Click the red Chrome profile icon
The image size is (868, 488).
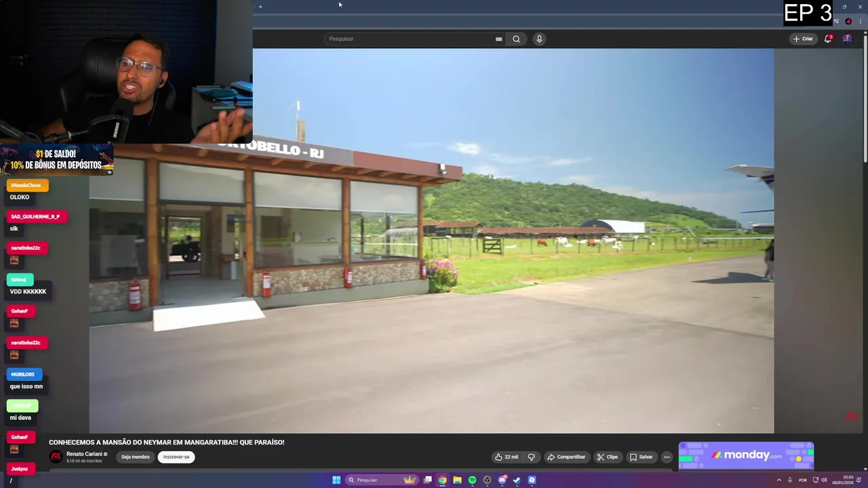pos(848,22)
